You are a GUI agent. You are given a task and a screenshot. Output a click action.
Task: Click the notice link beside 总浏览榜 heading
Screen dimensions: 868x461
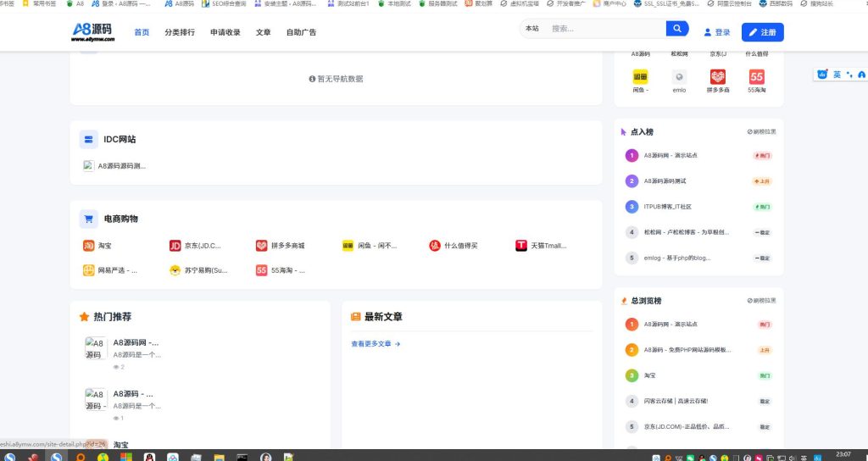coord(761,301)
